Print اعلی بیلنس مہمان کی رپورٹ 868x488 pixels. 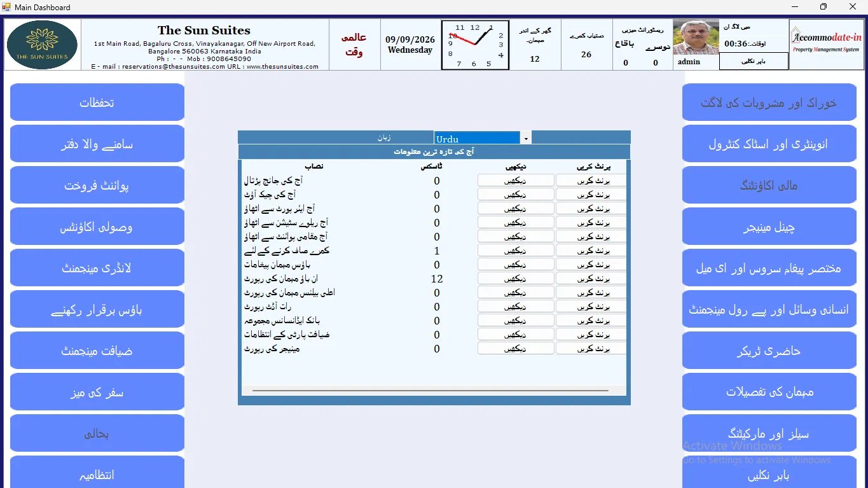(591, 293)
